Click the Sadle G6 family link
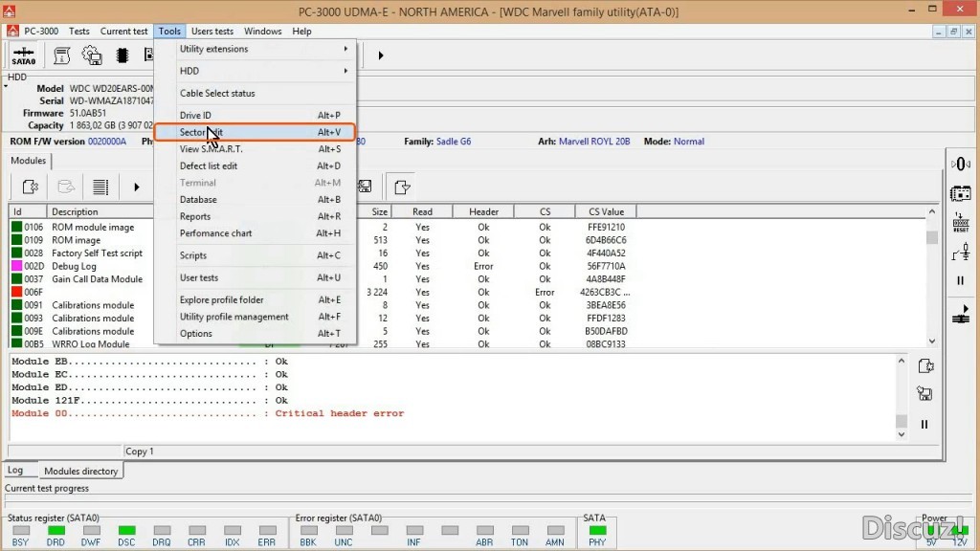The height and width of the screenshot is (551, 980). (453, 142)
